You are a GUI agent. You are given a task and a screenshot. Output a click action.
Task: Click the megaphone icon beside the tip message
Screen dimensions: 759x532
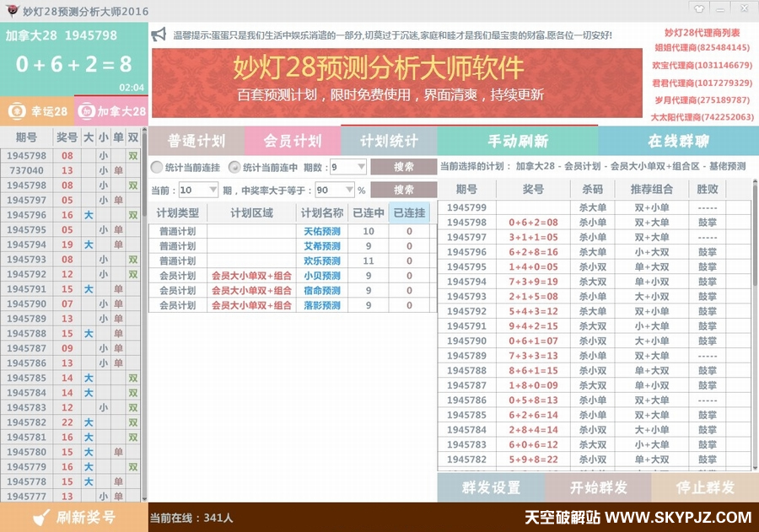157,34
